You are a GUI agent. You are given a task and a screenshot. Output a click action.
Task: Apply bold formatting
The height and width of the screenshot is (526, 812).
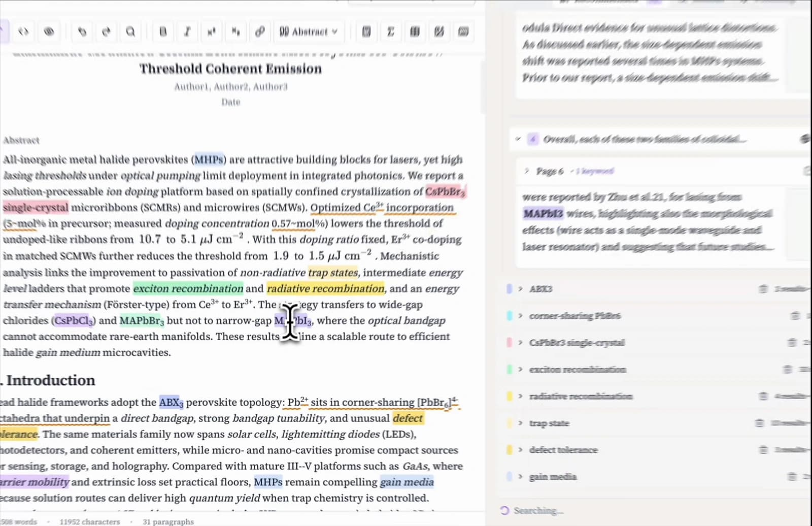pos(163,31)
